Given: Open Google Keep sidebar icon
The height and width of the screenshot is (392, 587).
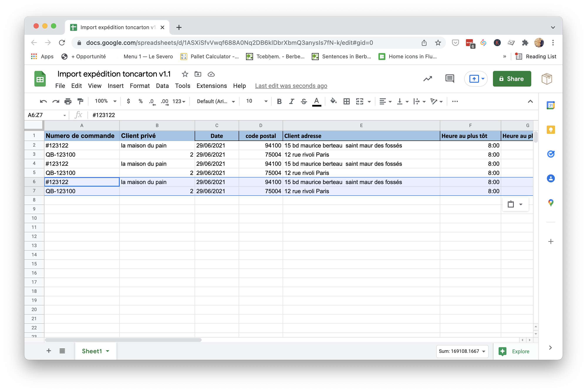Looking at the screenshot, I should (x=550, y=130).
